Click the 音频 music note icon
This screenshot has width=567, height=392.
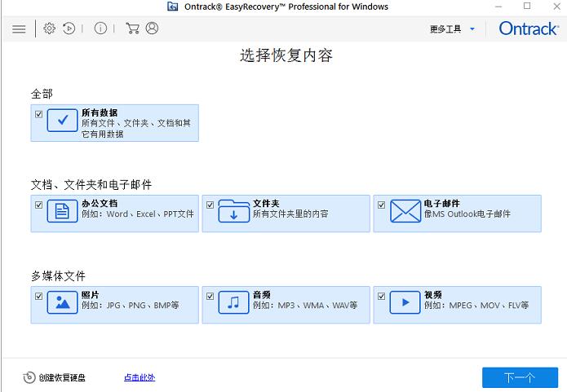233,302
